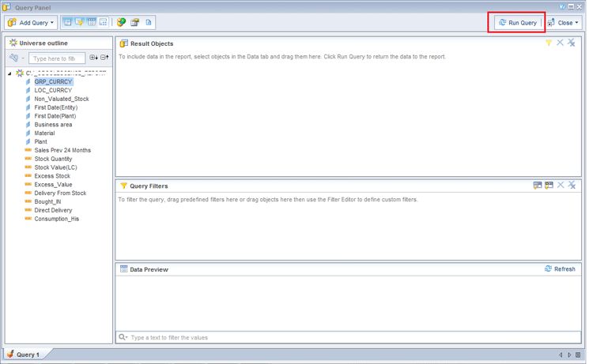Select Business area dimension

coord(53,125)
